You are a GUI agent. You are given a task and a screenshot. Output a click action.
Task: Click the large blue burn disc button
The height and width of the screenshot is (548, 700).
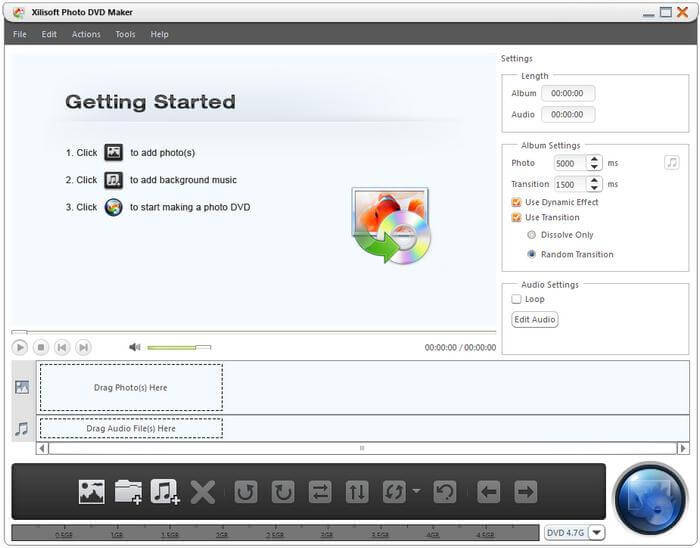click(x=650, y=499)
